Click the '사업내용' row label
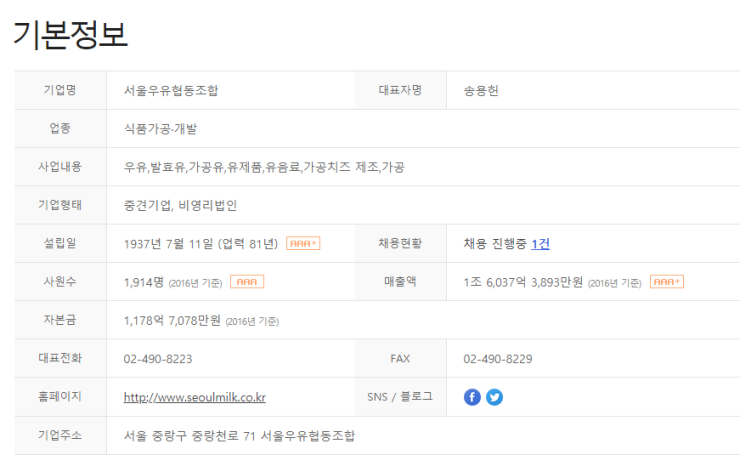Image resolution: width=740 pixels, height=455 pixels. pos(60,167)
